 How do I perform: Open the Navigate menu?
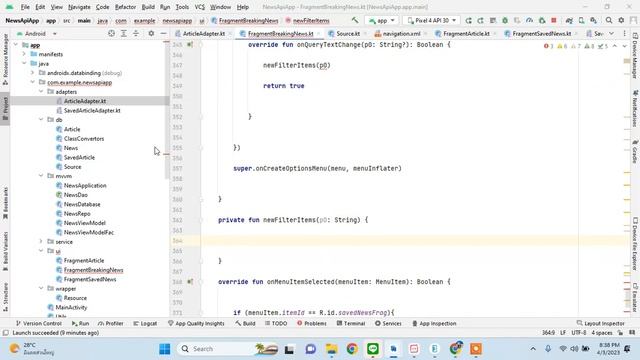tap(79, 7)
